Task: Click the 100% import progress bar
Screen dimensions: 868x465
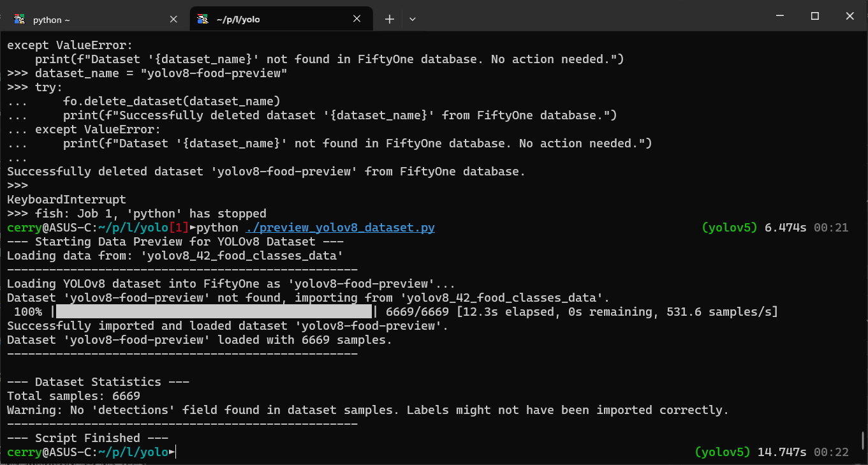Action: [x=214, y=312]
